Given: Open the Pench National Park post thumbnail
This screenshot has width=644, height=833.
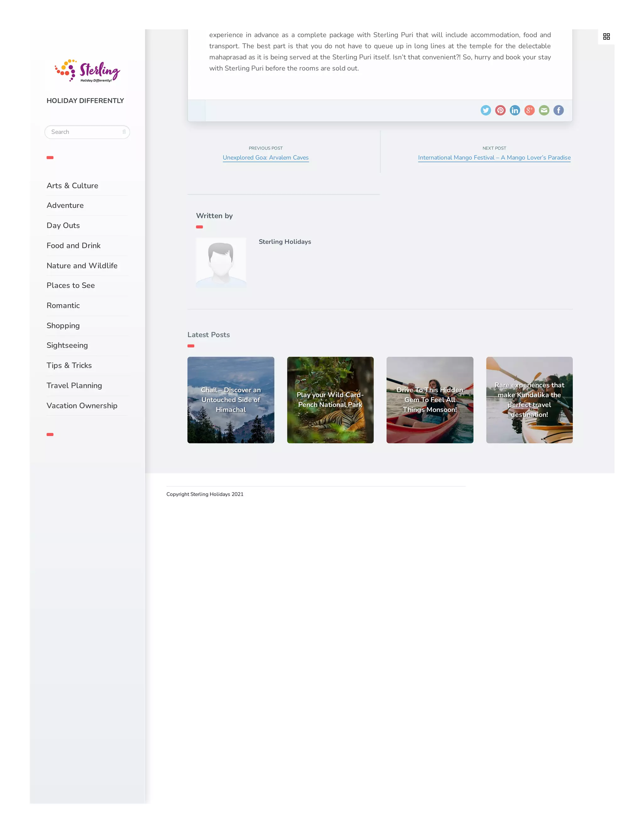Looking at the screenshot, I should pyautogui.click(x=330, y=400).
